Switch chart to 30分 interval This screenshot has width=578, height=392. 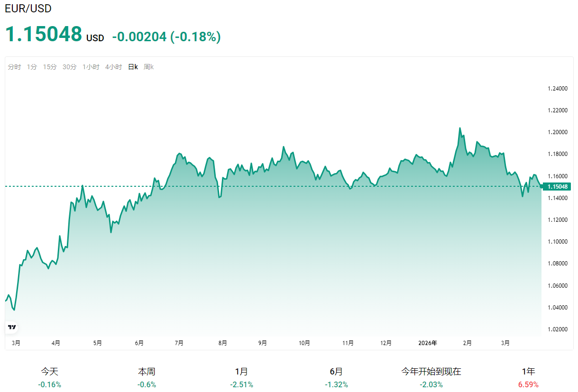(x=69, y=67)
